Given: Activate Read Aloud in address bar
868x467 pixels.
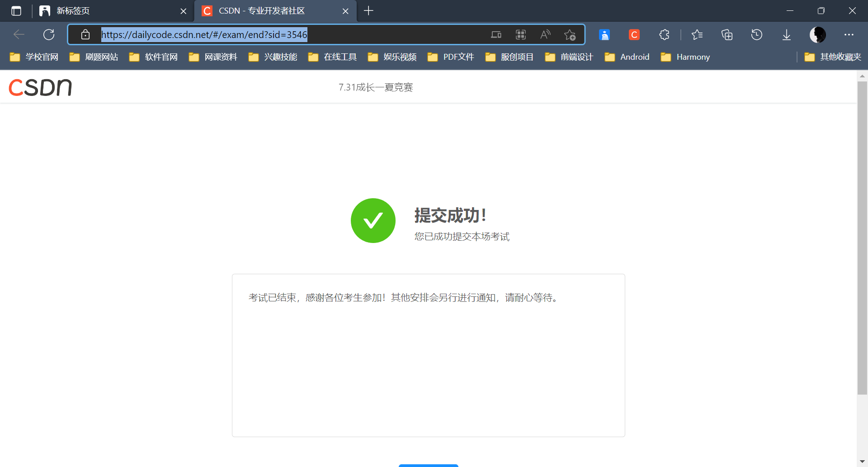Looking at the screenshot, I should [546, 34].
